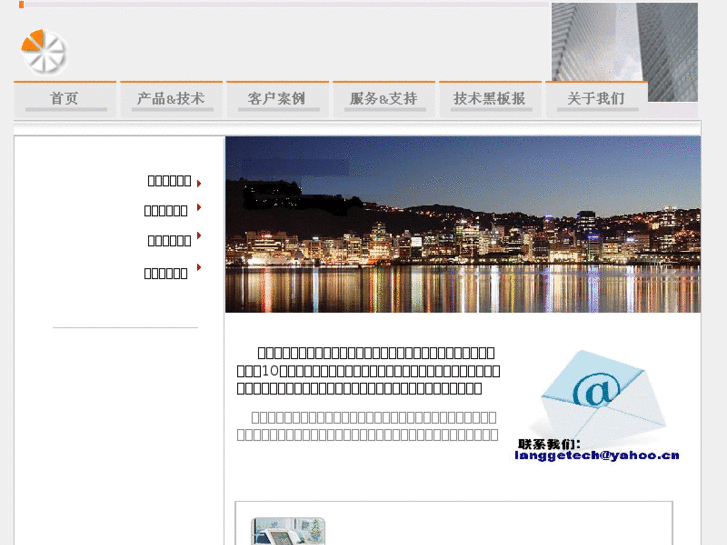
Task: Click red arrow beside first sidebar link
Action: pyautogui.click(x=199, y=184)
